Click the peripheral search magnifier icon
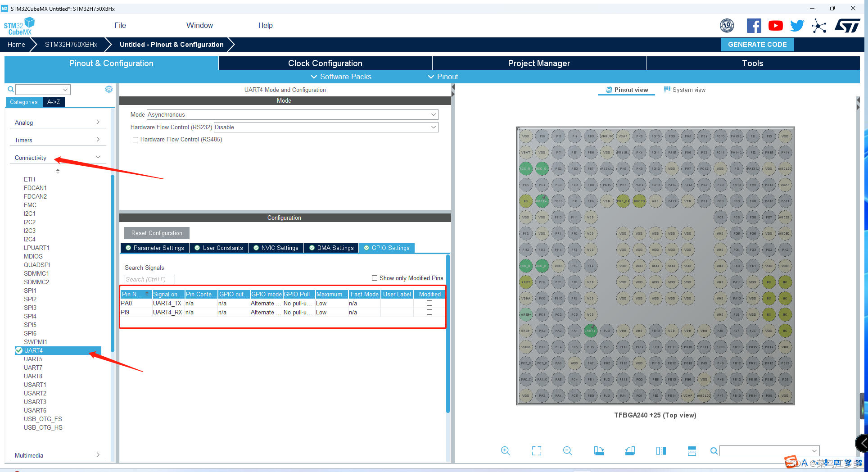The width and height of the screenshot is (868, 472). point(11,89)
